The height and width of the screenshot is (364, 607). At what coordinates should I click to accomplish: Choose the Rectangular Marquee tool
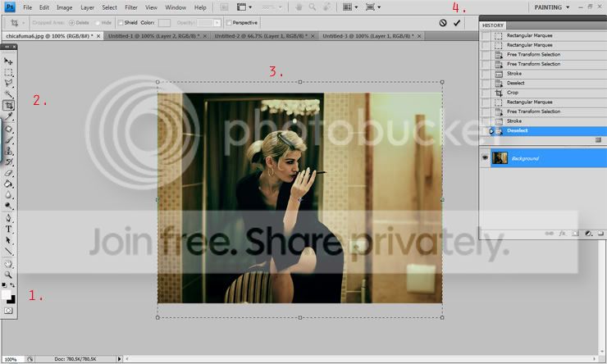9,72
